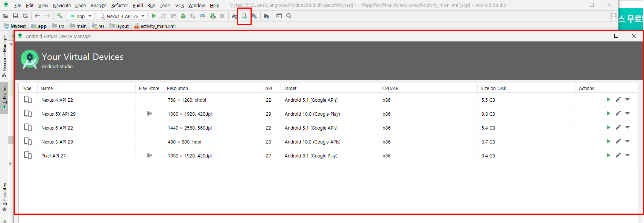Image resolution: width=644 pixels, height=223 pixels.
Task: Open actions dropdown for Nexus S API 29
Action: [627, 141]
